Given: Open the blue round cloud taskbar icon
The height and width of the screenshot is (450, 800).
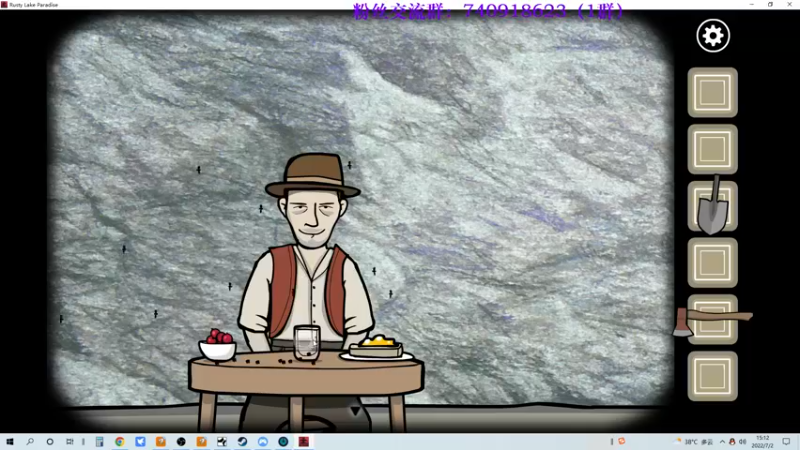Looking at the screenshot, I should (x=263, y=442).
